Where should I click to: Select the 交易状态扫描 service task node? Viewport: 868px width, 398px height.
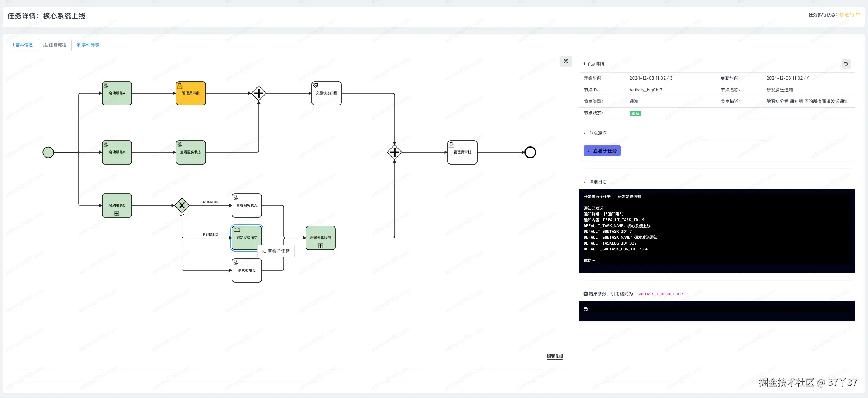(327, 93)
